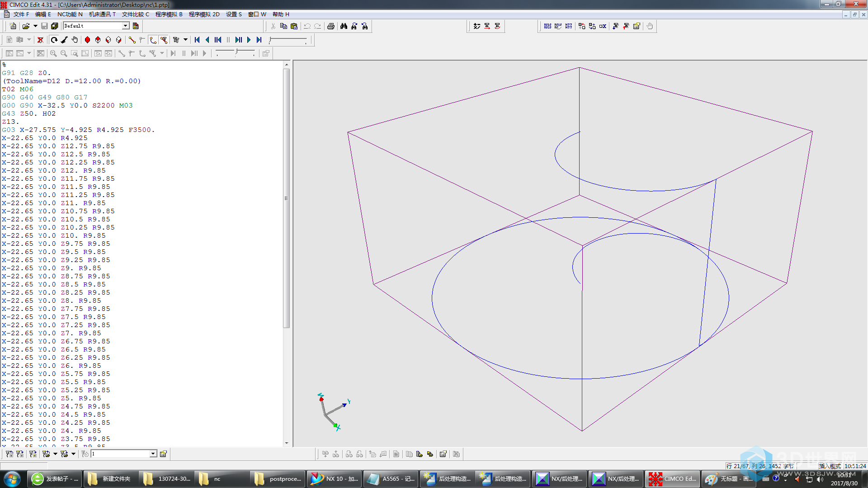Click the X-22.65 Y0.0 Z12.75 R9.85 line

[58, 146]
